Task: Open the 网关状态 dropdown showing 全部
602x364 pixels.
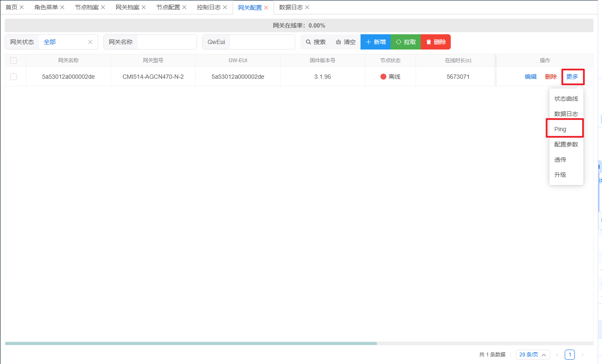Action: [x=68, y=42]
